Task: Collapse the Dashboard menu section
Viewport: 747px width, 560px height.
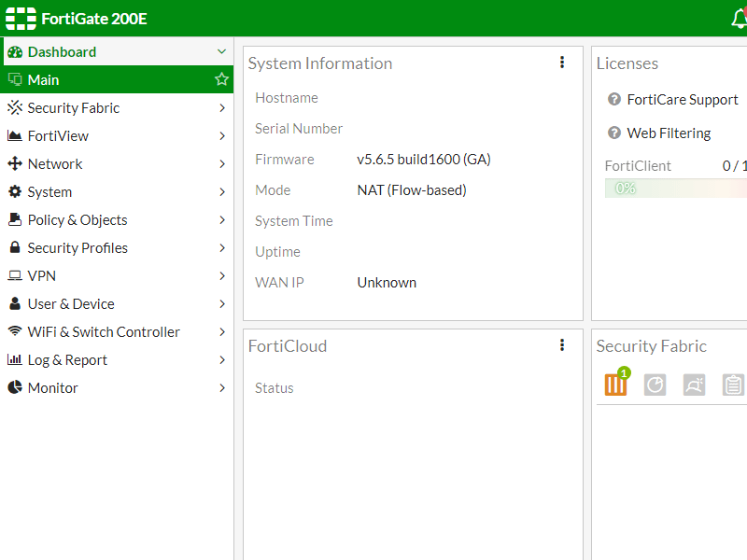Action: 221,52
